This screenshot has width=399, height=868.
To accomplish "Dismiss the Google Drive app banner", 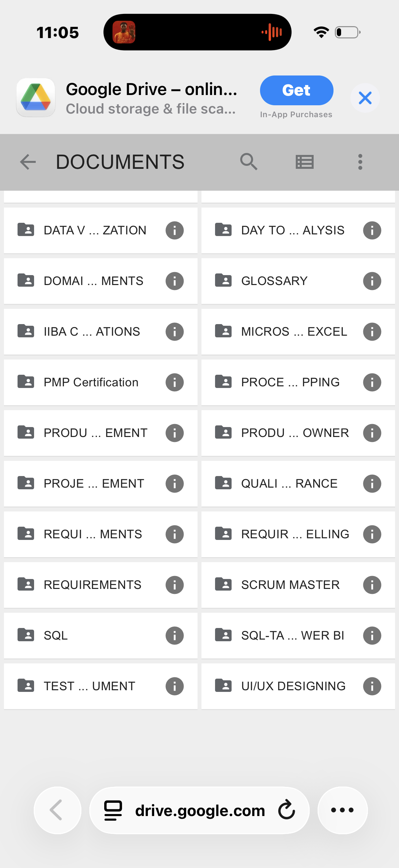I will pyautogui.click(x=365, y=98).
